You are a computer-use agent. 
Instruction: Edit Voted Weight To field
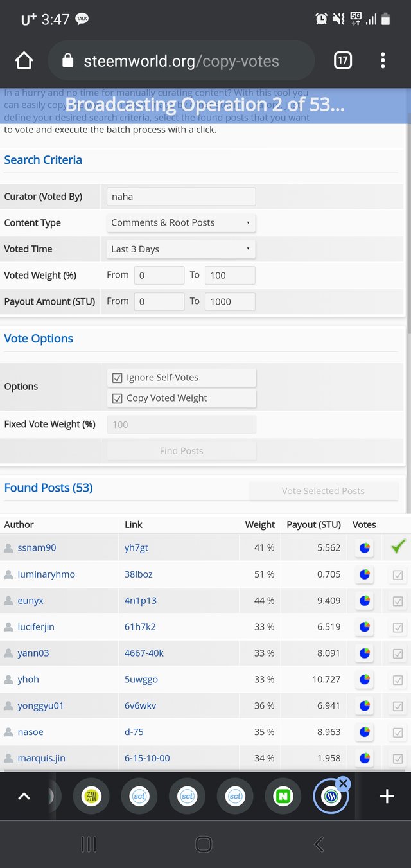pos(230,275)
